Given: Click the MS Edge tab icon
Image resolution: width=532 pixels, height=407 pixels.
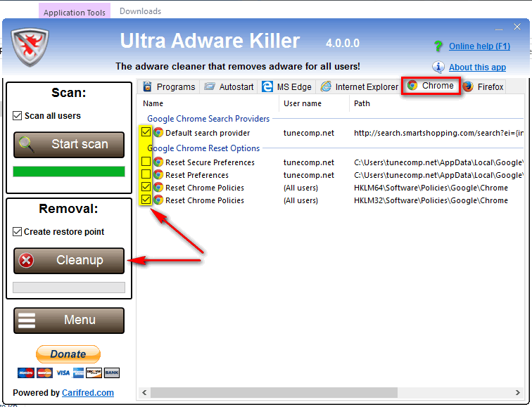Looking at the screenshot, I should [x=267, y=86].
